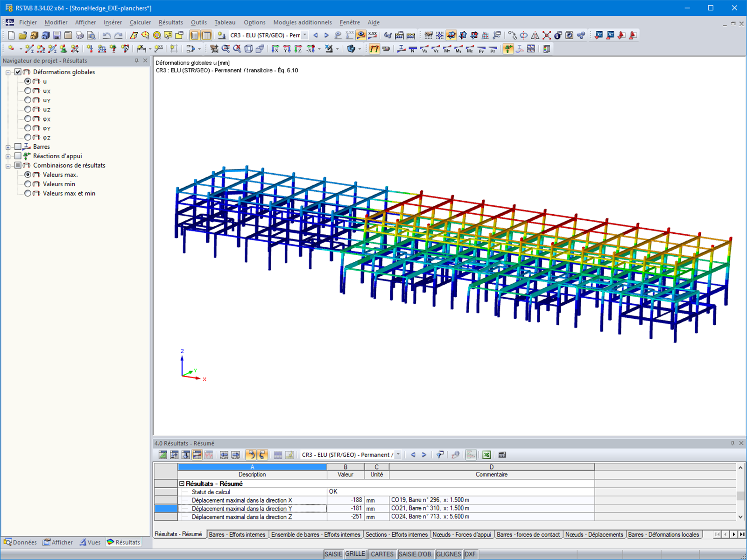Screen dimensions: 747x560
Task: Click the results table scroll down arrow
Action: 740,517
